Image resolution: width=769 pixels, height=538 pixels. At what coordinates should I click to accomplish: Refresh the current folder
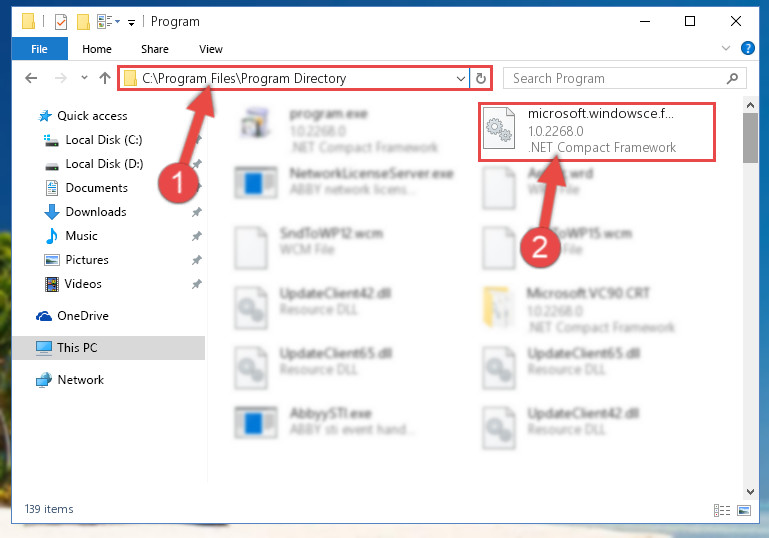pos(481,78)
